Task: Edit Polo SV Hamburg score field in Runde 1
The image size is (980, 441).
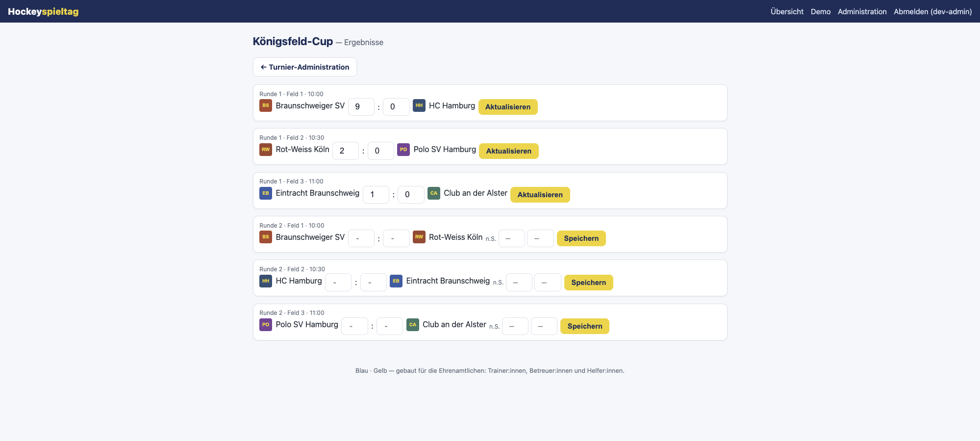Action: (381, 151)
